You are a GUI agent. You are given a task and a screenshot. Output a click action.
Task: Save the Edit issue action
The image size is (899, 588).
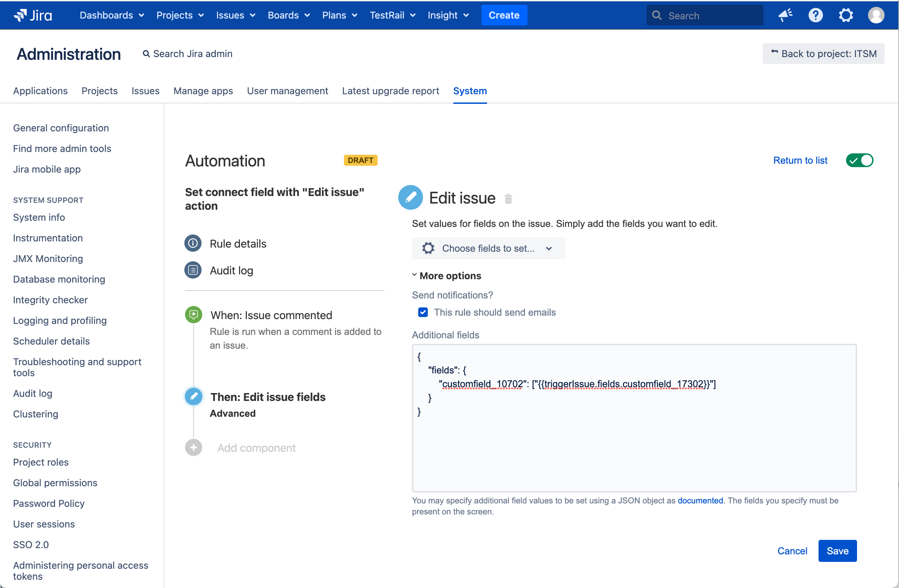pos(837,551)
